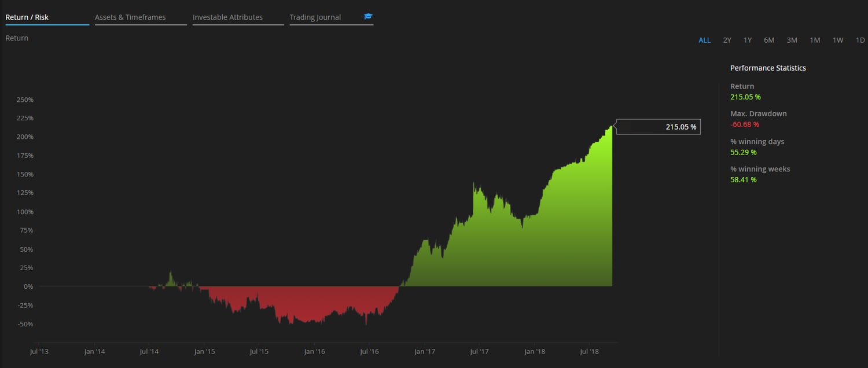Screen dimensions: 868x368
Task: Choose the 6M time range
Action: click(x=768, y=40)
